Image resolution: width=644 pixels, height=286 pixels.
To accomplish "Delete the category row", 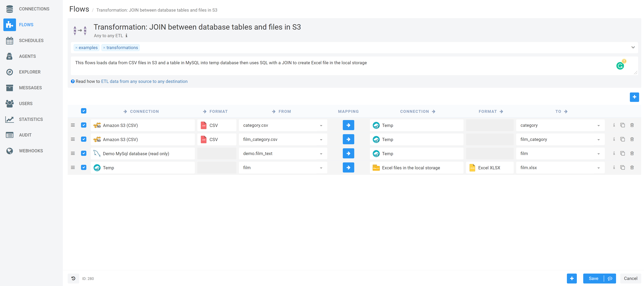I will pos(632,125).
